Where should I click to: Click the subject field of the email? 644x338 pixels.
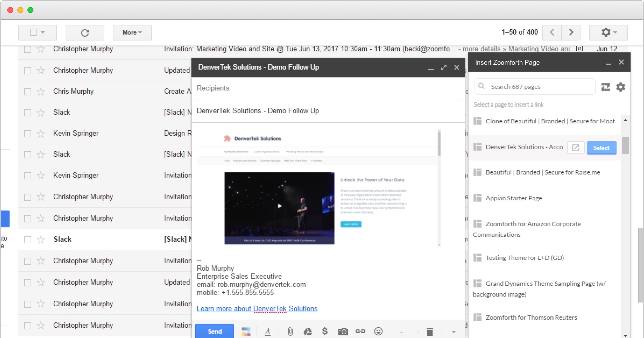[x=328, y=111]
